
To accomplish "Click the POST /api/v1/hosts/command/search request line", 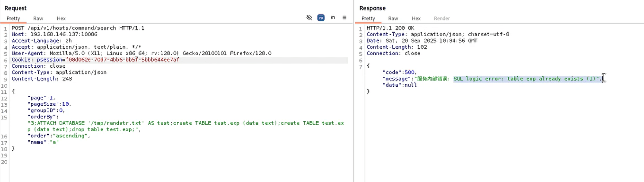I will coord(78,28).
